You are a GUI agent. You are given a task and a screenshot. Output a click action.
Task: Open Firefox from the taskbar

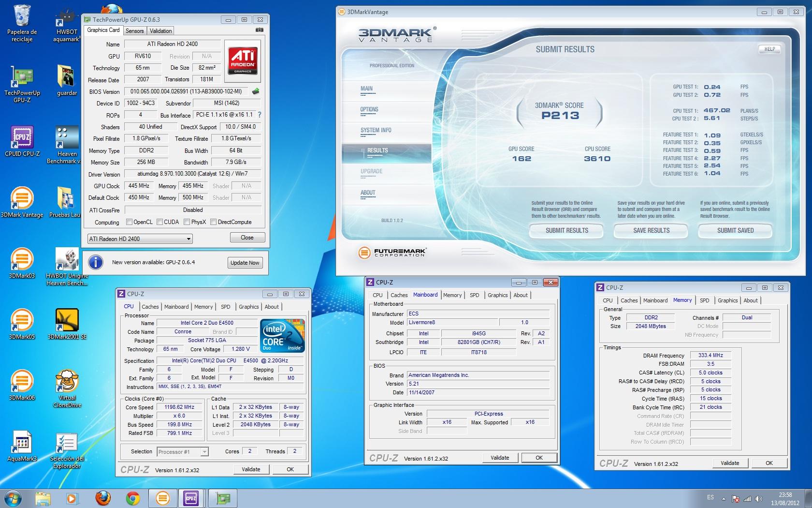102,498
